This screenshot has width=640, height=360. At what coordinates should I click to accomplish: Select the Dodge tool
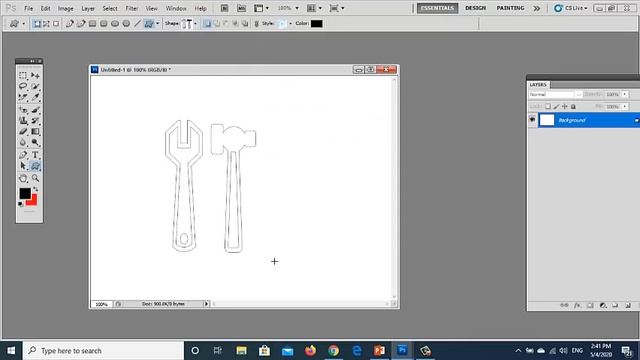click(x=36, y=142)
